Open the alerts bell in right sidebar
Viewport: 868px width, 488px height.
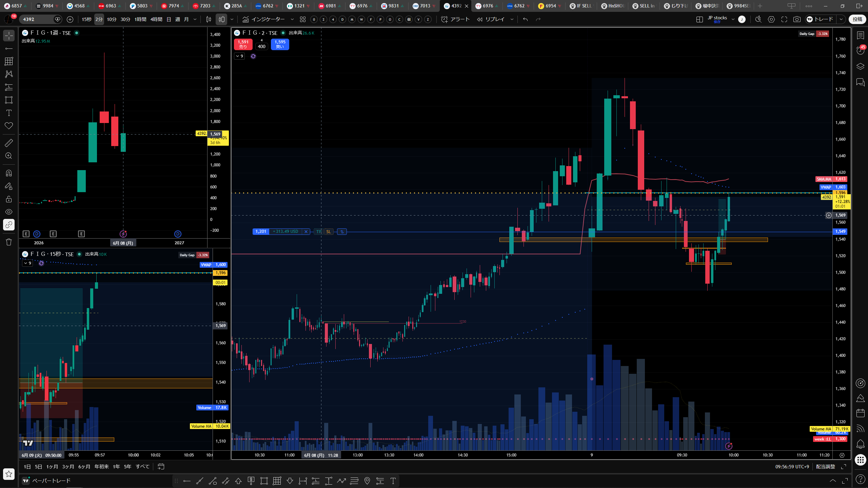[x=860, y=444]
